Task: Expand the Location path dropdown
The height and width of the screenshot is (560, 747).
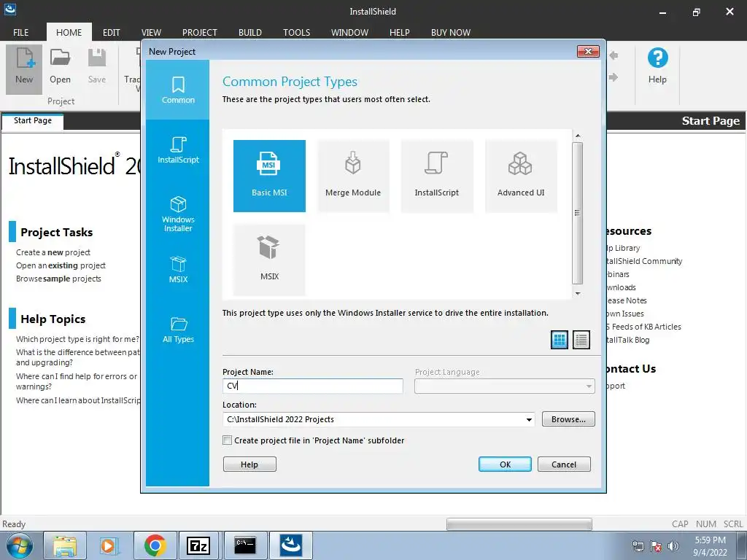Action: click(529, 419)
